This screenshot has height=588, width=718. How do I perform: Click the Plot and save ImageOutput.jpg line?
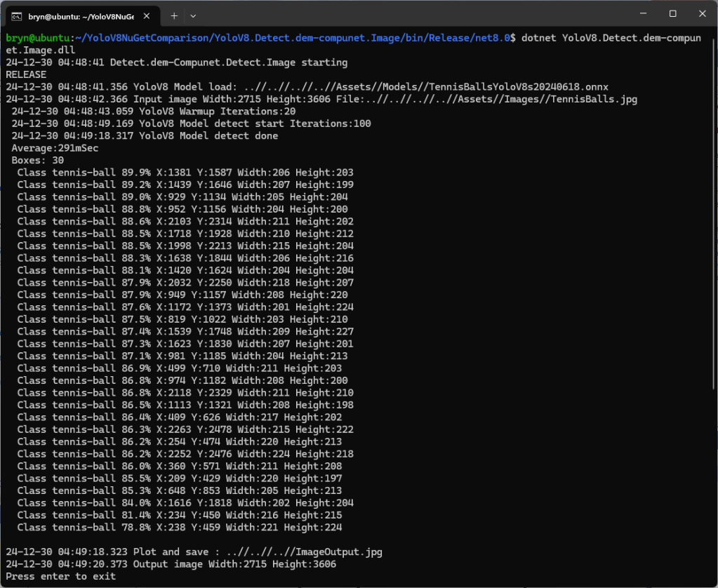(194, 552)
